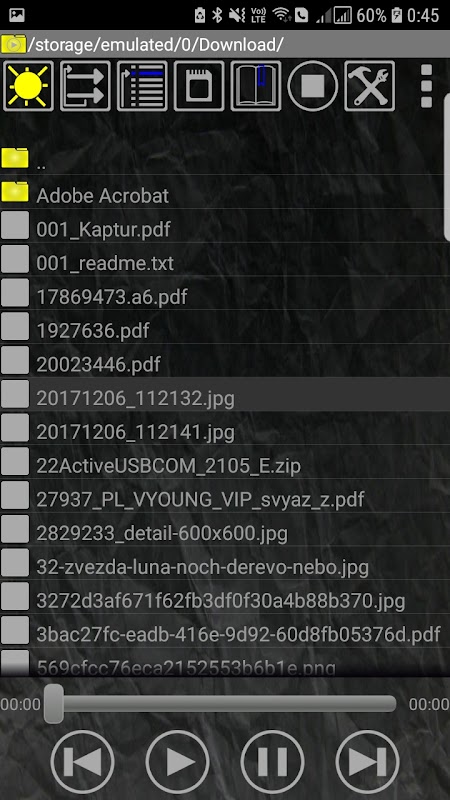This screenshot has width=450, height=800.
Task: Open the three-dot overflow menu
Action: point(427,86)
